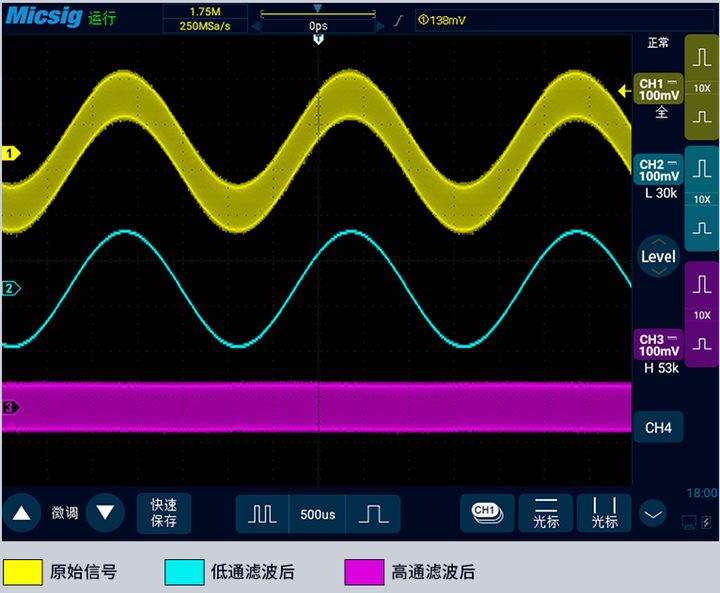Image resolution: width=720 pixels, height=593 pixels.
Task: Increase CH1 vertical scale large-pulse icon
Action: 702,56
